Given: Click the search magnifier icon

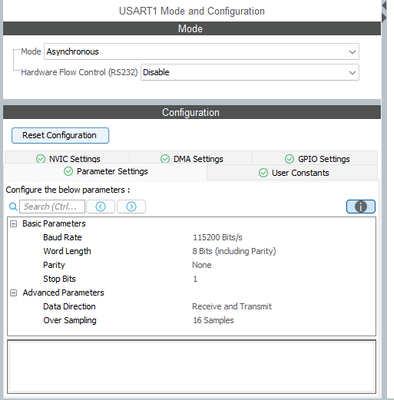Looking at the screenshot, I should [13, 207].
